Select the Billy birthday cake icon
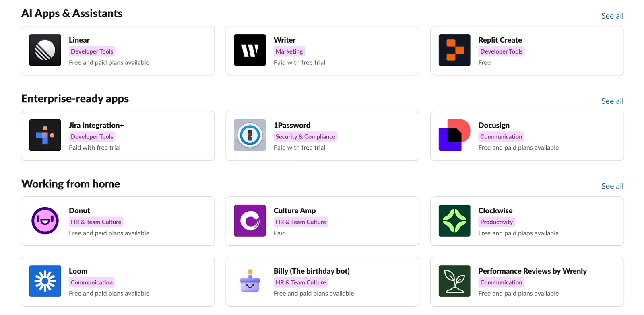This screenshot has height=315, width=644. pos(250,281)
